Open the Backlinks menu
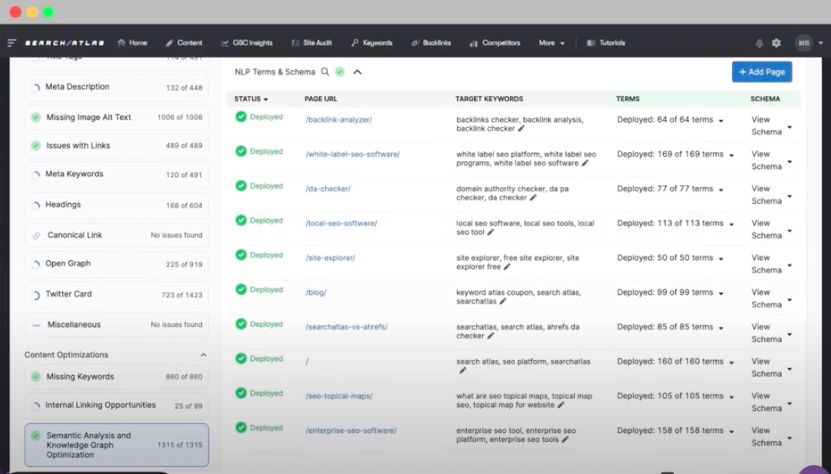Image resolution: width=831 pixels, height=474 pixels. click(431, 43)
